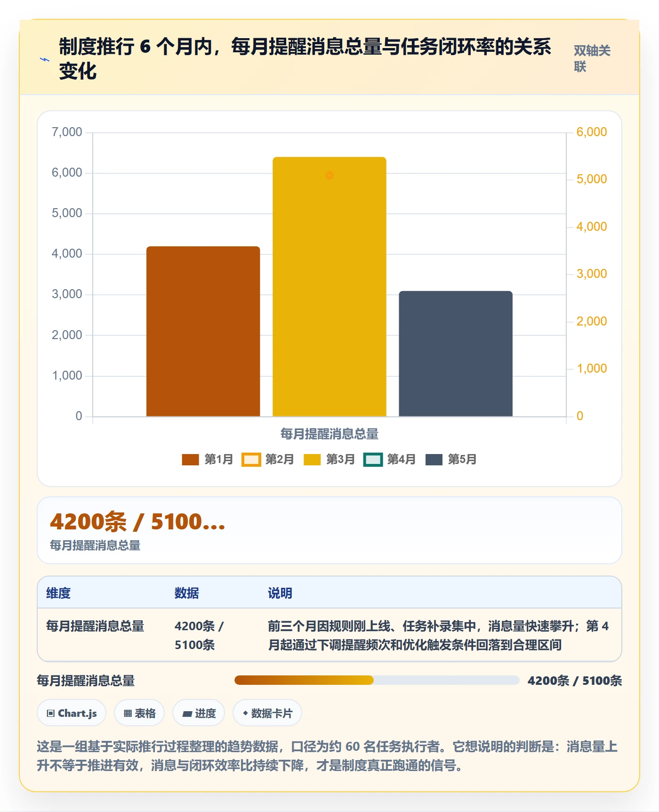Click the 数据 table column header
659x812 pixels.
tap(186, 593)
